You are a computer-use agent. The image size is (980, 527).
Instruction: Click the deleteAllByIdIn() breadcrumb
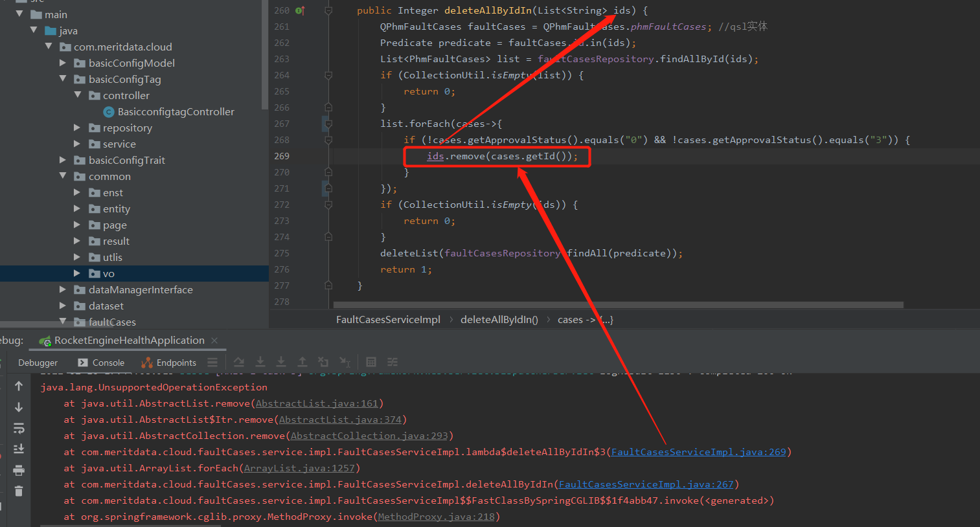coord(499,320)
